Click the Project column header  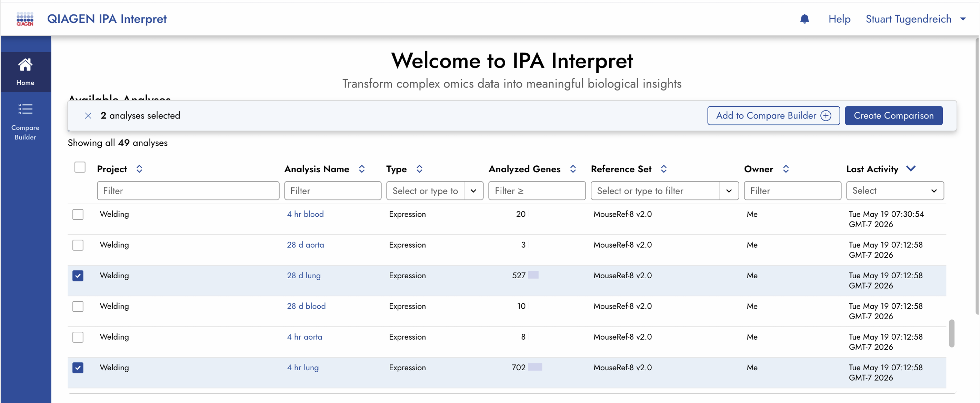112,169
